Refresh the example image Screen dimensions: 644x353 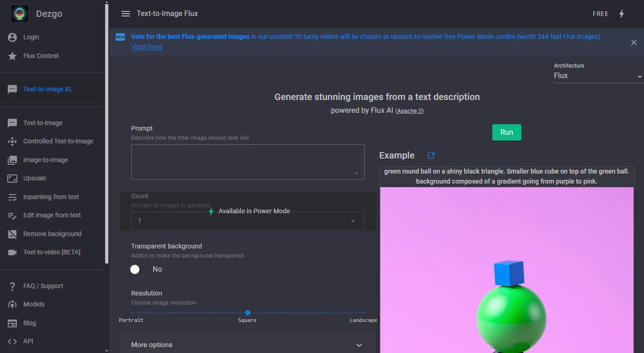coord(431,155)
